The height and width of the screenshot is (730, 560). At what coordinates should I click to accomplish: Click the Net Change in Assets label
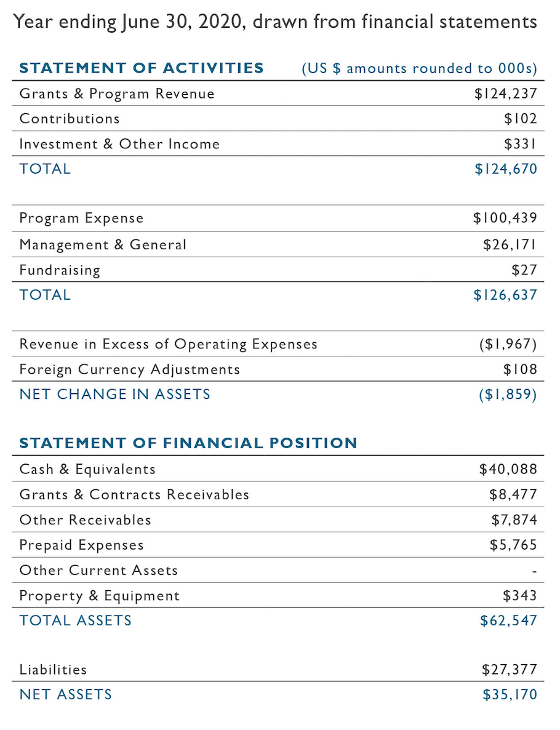coord(115,395)
